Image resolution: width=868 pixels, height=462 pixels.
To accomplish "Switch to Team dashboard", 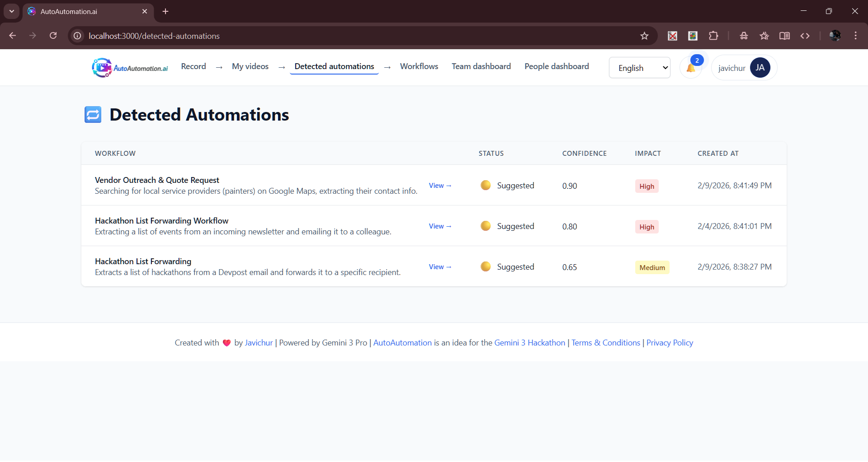I will pos(481,66).
